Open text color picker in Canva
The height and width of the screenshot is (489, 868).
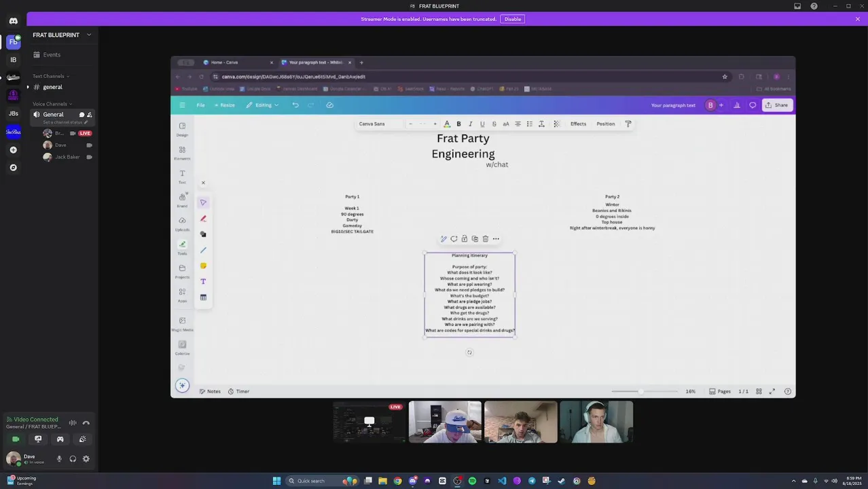click(446, 124)
